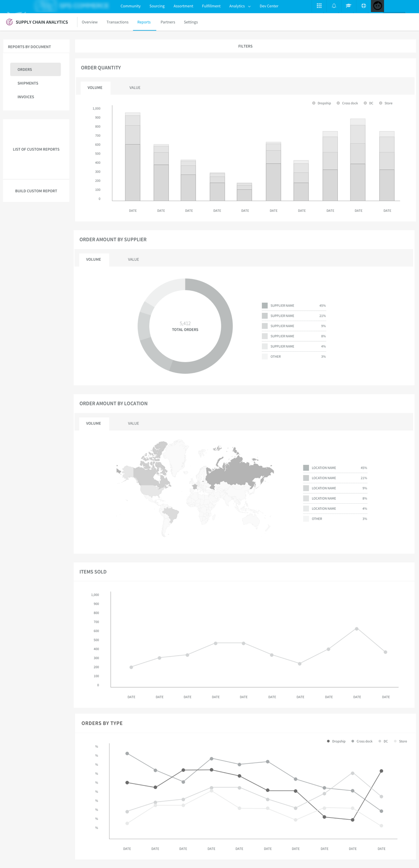
Task: Toggle Cross dock legend in Order Quantity chart
Action: pos(347,104)
